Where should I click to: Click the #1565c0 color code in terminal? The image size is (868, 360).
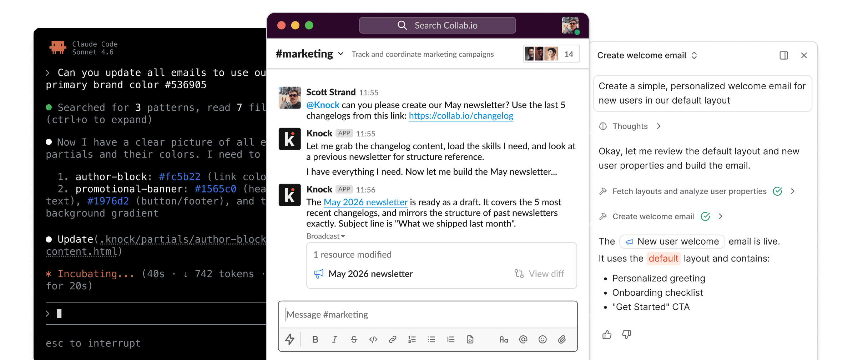coord(215,189)
